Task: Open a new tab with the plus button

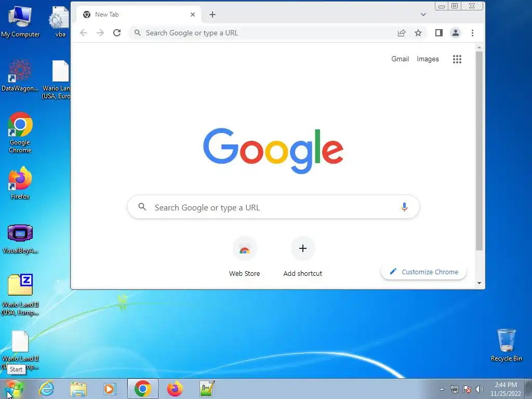Action: 212,15
